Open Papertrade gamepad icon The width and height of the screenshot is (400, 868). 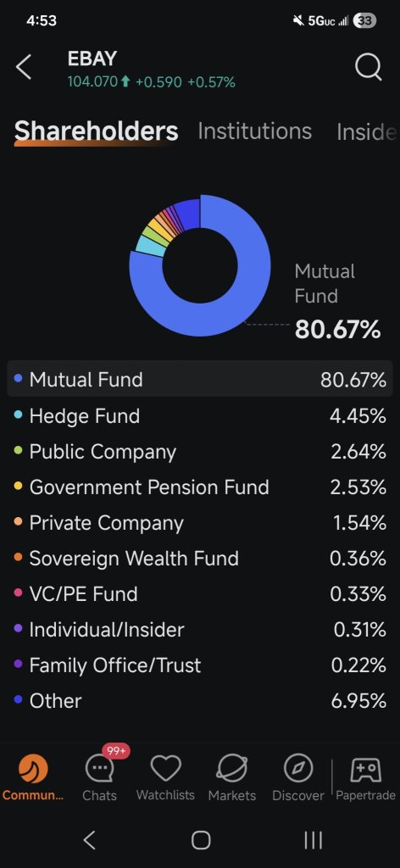point(366,770)
